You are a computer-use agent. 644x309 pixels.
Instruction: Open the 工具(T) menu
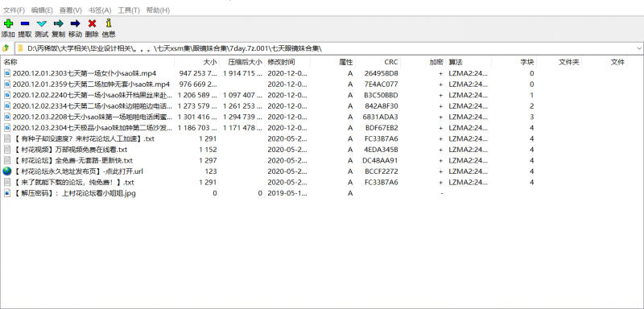click(x=129, y=10)
